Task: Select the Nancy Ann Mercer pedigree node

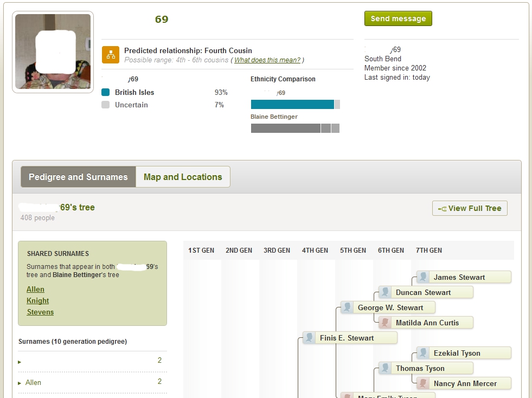Action: point(464,383)
